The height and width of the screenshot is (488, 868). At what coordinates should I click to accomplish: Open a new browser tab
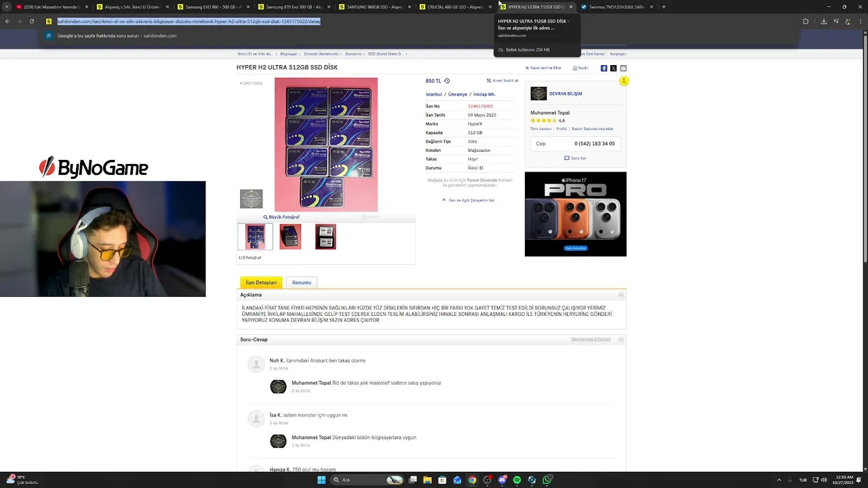coord(663,7)
